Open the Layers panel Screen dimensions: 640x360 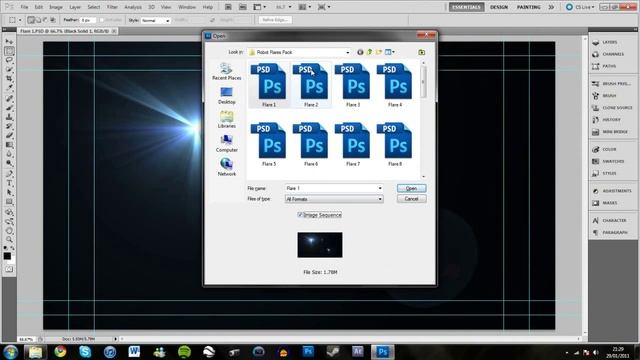coord(610,42)
